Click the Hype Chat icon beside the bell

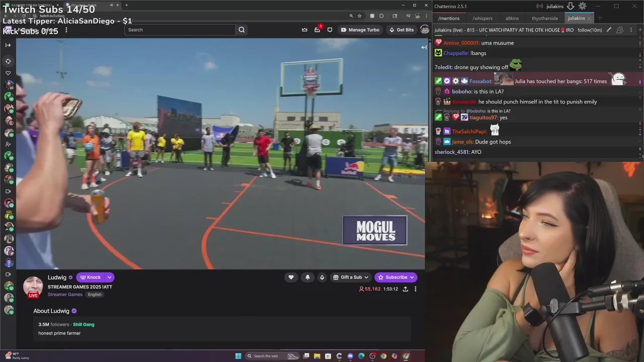click(322, 277)
